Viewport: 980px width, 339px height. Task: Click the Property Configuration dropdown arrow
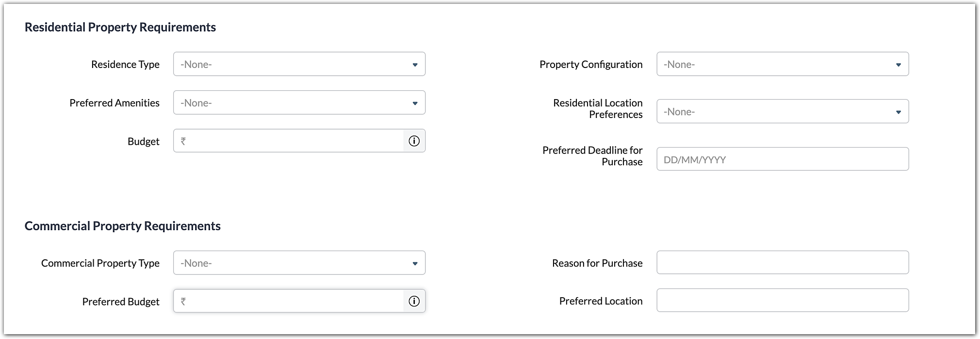[x=898, y=65]
